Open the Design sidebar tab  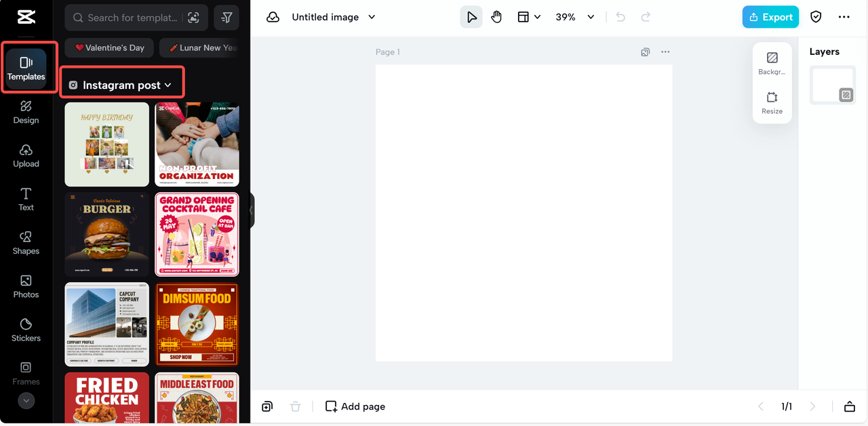point(26,112)
